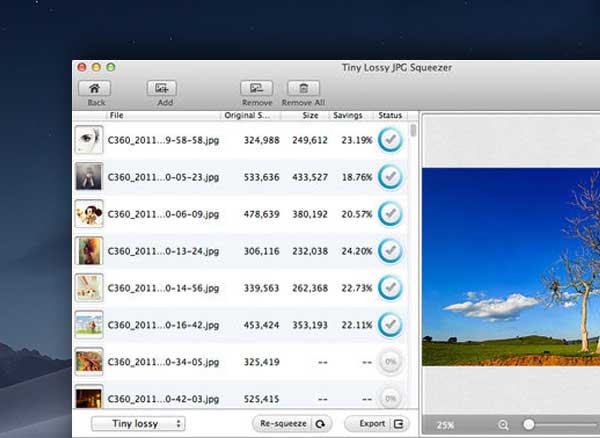The height and width of the screenshot is (438, 600).
Task: Select the thumbnail for 0-13-24.jpg
Action: [x=89, y=251]
